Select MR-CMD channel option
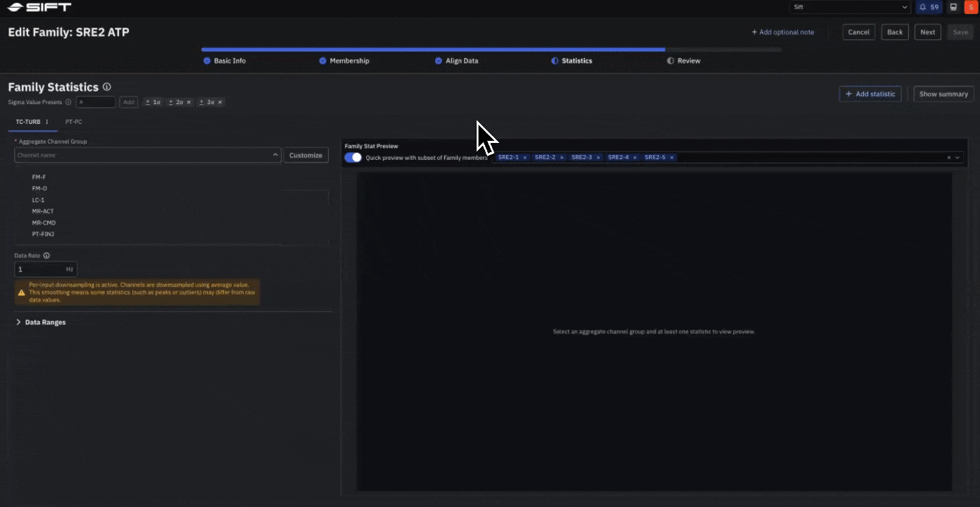This screenshot has height=507, width=980. tap(44, 223)
